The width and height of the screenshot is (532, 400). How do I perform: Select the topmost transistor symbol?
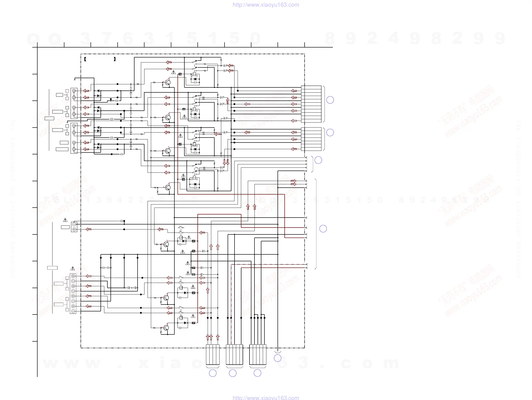168,82
